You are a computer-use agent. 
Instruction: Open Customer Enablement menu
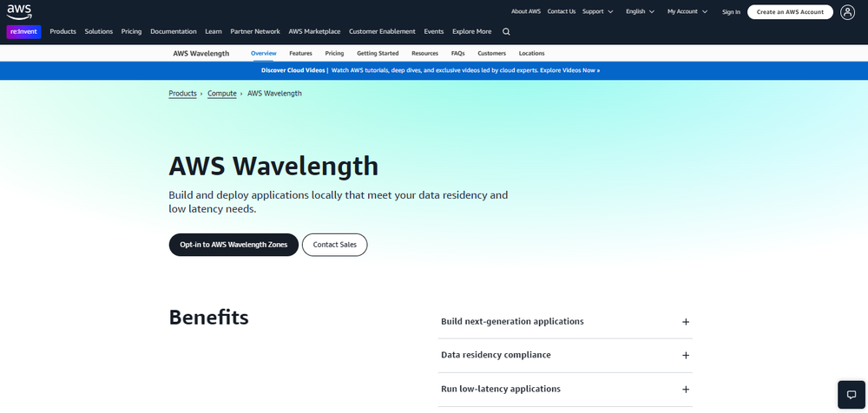(x=382, y=31)
